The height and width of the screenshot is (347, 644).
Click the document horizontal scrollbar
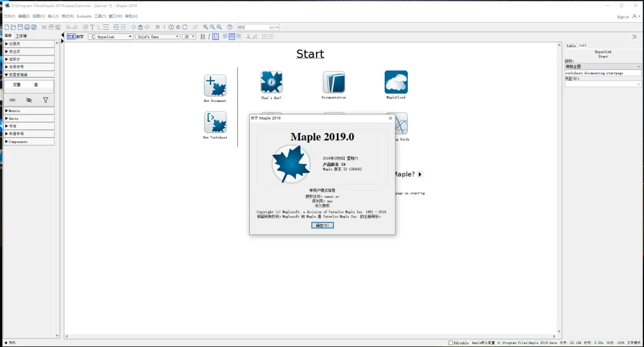310,336
